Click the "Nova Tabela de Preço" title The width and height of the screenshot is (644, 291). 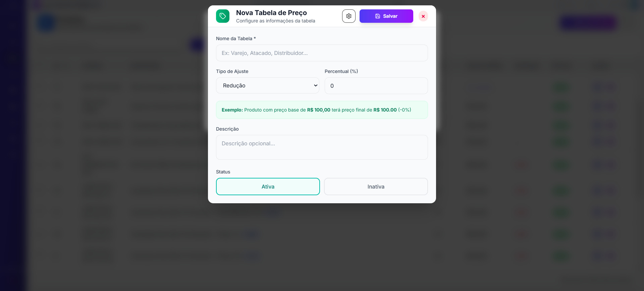coord(271,13)
